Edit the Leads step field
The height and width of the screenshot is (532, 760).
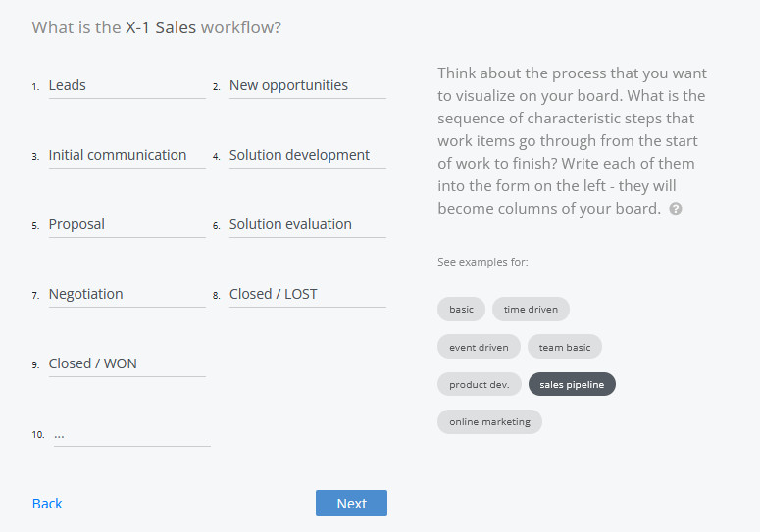point(127,85)
